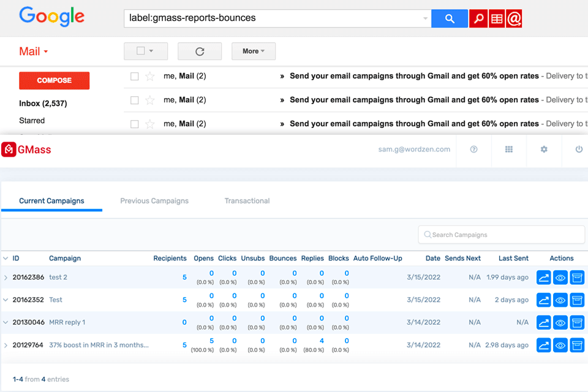View MRR reply 1 with eye icon
This screenshot has width=588, height=392.
coord(560,323)
